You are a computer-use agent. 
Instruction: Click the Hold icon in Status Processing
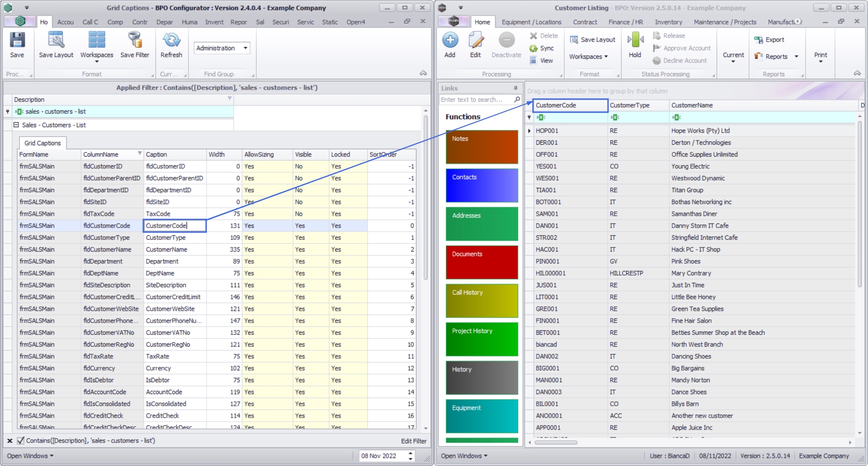pos(635,40)
